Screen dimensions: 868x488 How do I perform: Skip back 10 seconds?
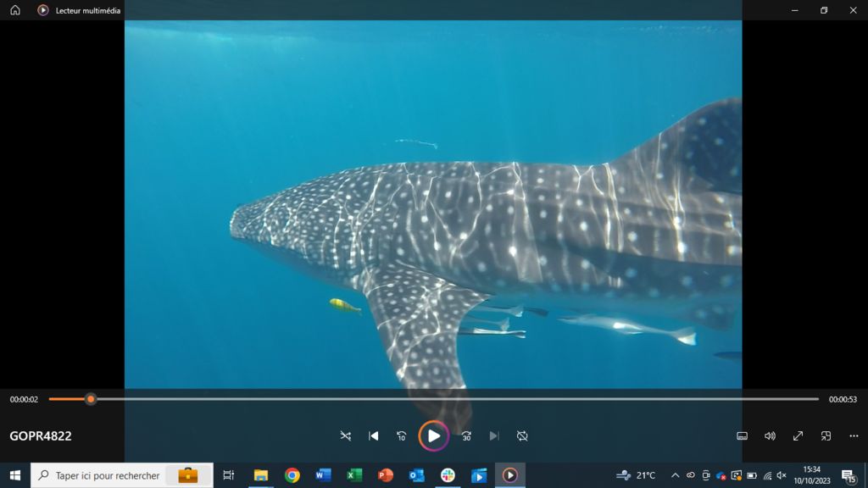pyautogui.click(x=402, y=435)
